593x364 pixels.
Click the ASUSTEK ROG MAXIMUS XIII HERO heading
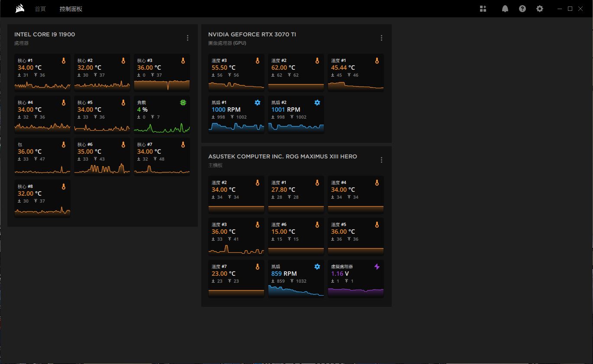tap(283, 157)
